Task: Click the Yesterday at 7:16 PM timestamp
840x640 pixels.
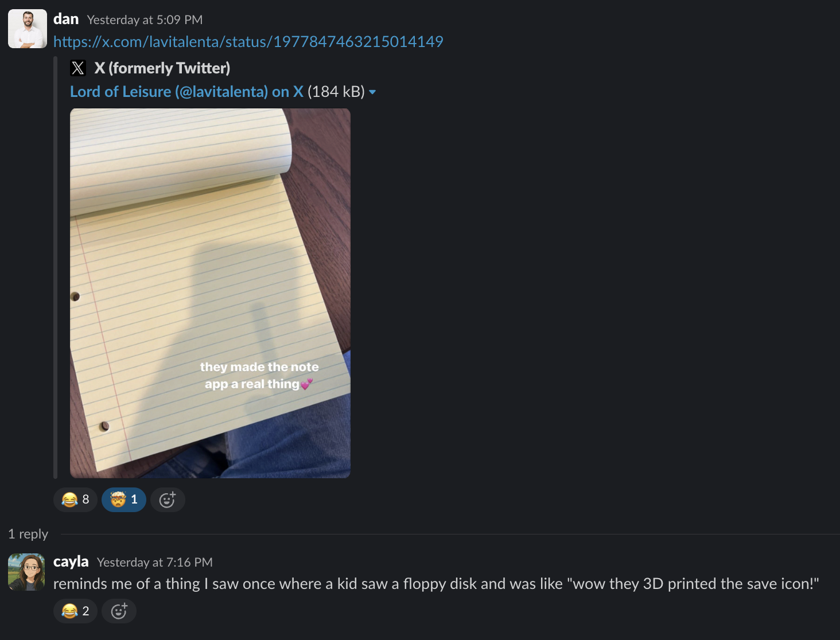Action: [155, 563]
